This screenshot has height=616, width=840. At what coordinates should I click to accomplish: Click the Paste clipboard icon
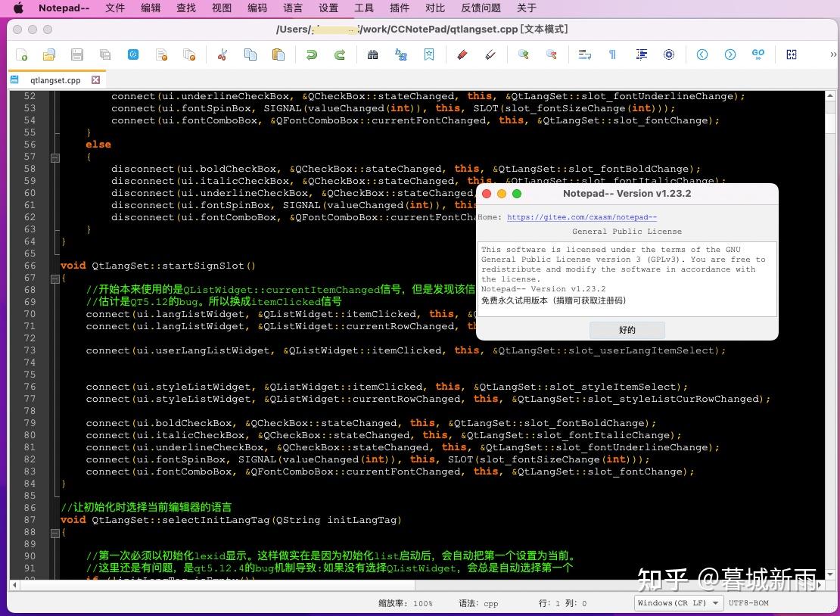pos(278,54)
